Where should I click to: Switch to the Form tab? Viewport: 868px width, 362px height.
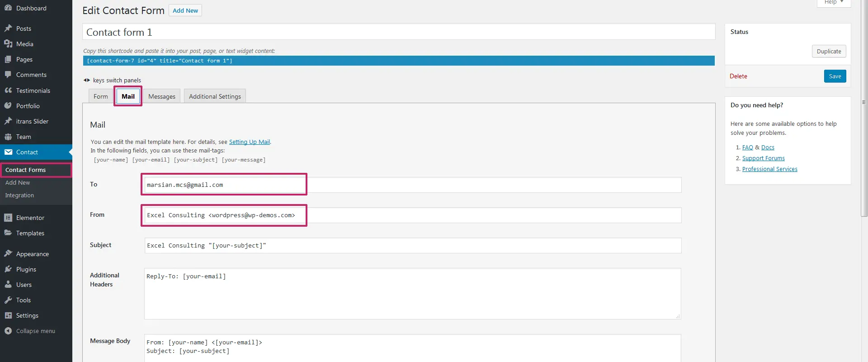100,96
